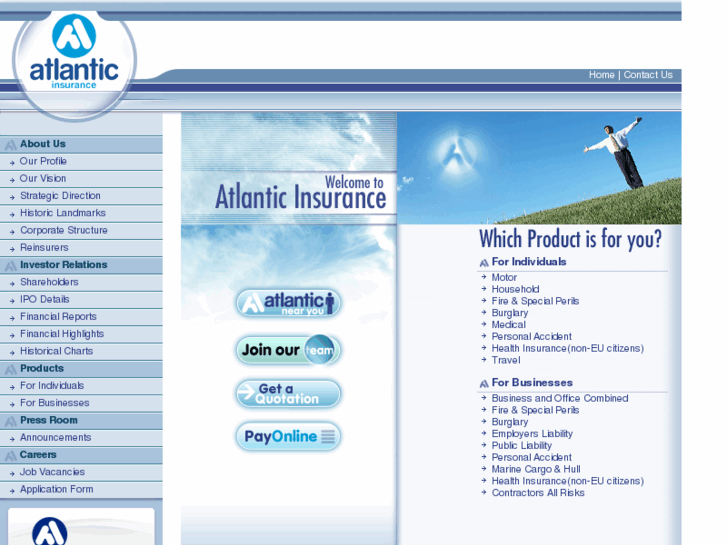The image size is (727, 545).
Task: Click the Atlantic near you button
Action: [x=288, y=303]
